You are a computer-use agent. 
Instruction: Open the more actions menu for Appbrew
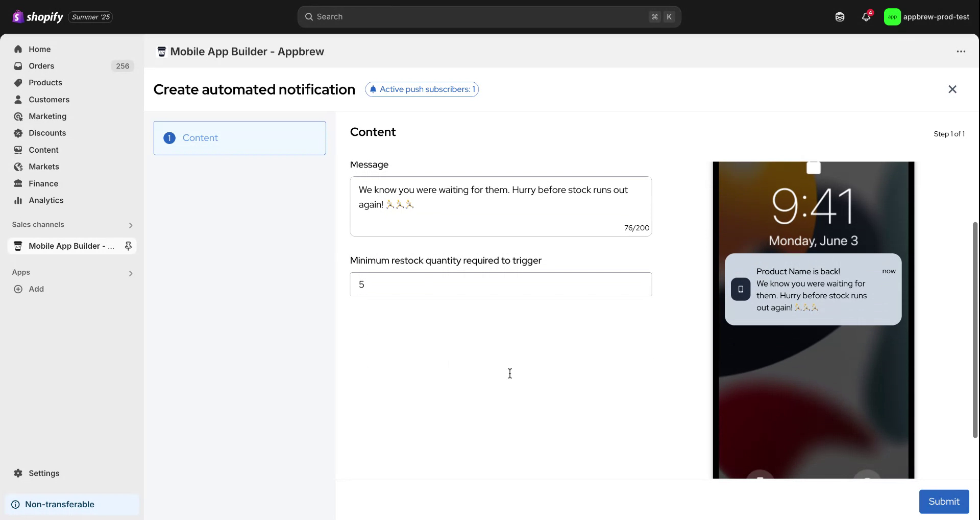[x=961, y=51]
